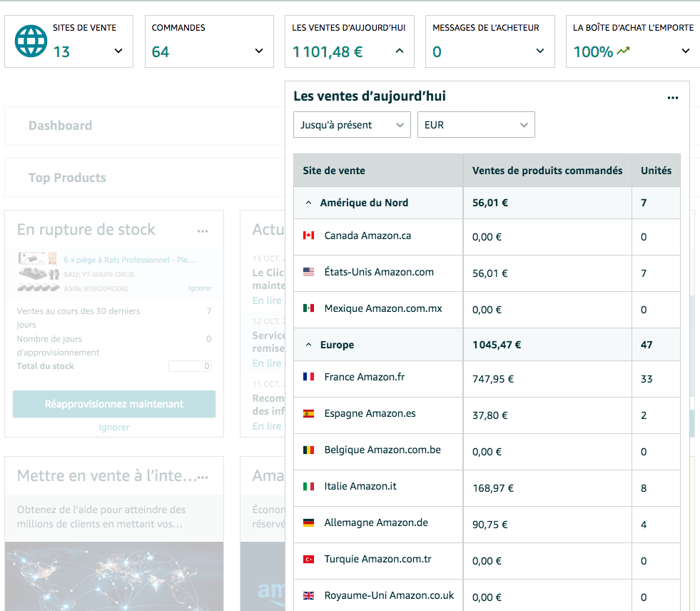Select the Turquie Amazon.com.tr row label
This screenshot has height=611, width=700.
point(377,559)
